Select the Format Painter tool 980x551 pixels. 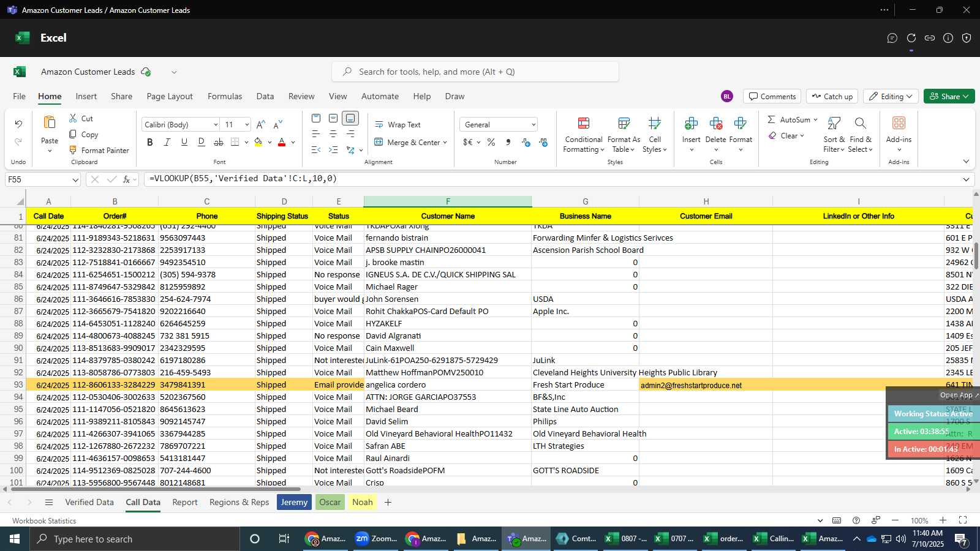99,150
